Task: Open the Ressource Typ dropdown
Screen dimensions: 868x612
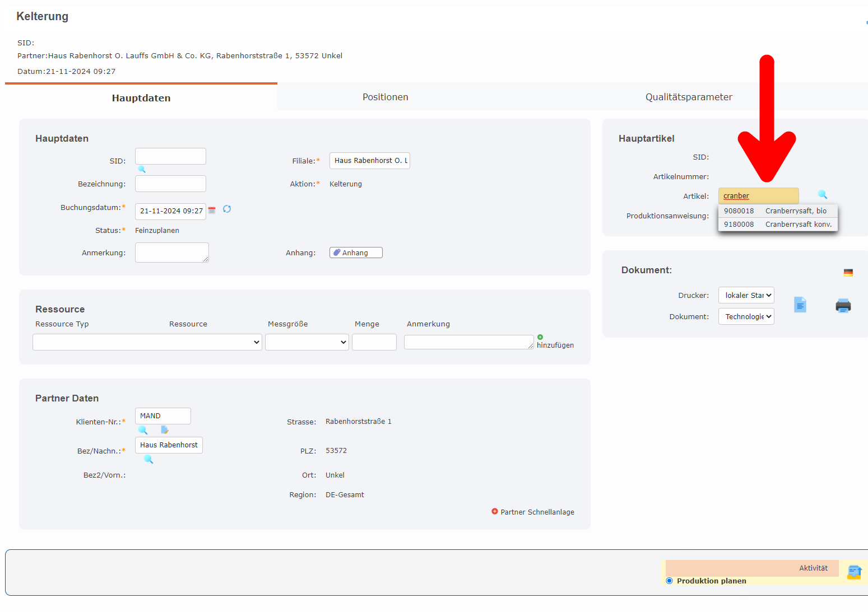Action: click(147, 342)
